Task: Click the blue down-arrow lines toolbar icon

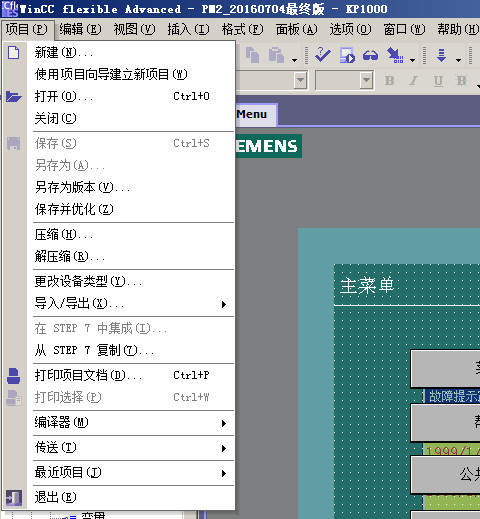Action: pyautogui.click(x=441, y=55)
